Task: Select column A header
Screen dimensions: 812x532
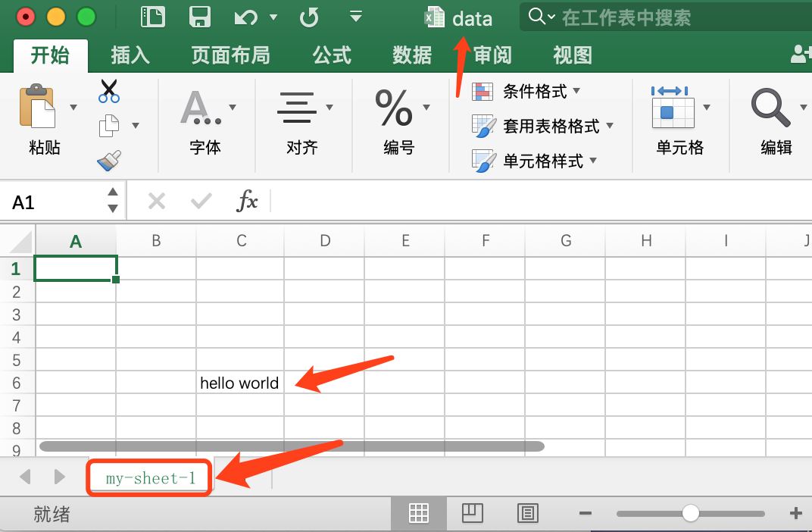Action: [76, 241]
